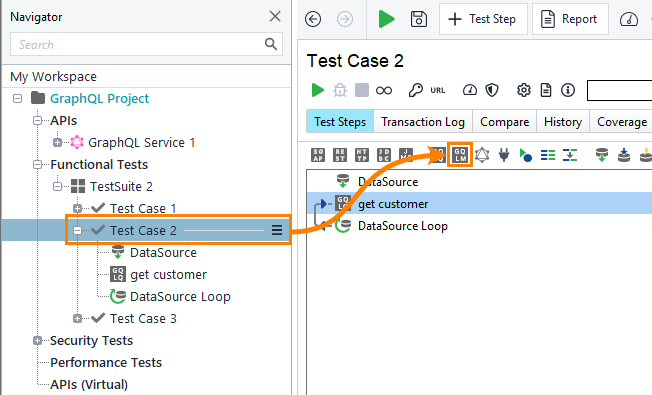Select DataSource Loop in Navigator tree
Screen dimensions: 652x395
click(x=180, y=296)
